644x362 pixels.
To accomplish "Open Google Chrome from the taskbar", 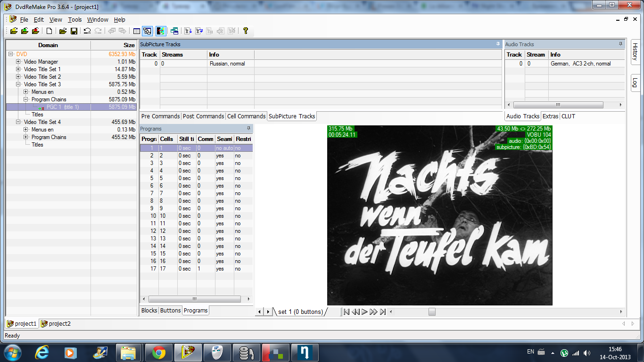I will tap(158, 353).
